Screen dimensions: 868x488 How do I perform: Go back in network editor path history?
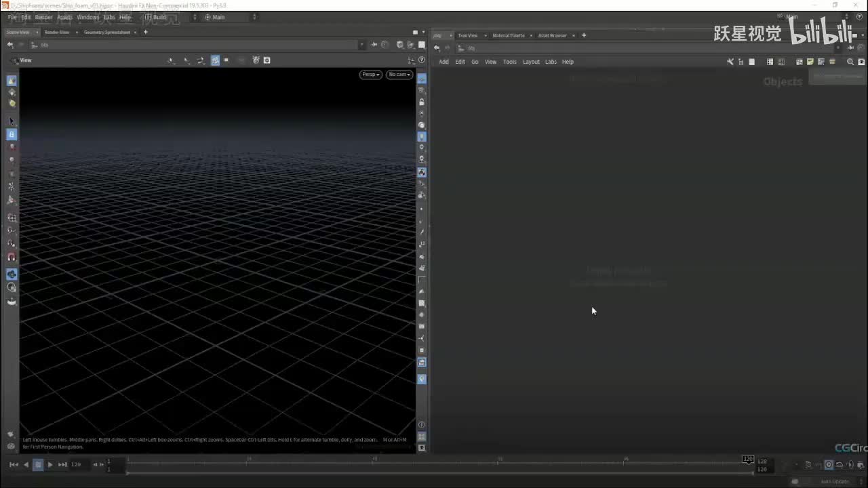pyautogui.click(x=437, y=48)
